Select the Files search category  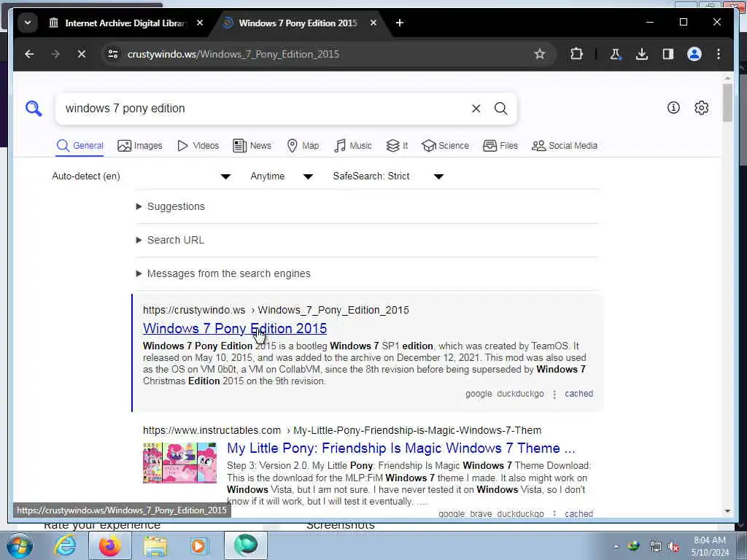(500, 146)
